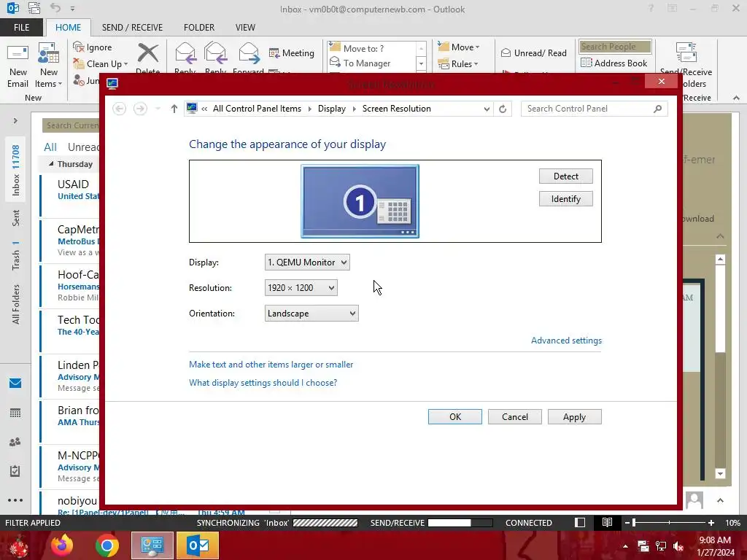Delete selected message in Outlook

pyautogui.click(x=147, y=57)
